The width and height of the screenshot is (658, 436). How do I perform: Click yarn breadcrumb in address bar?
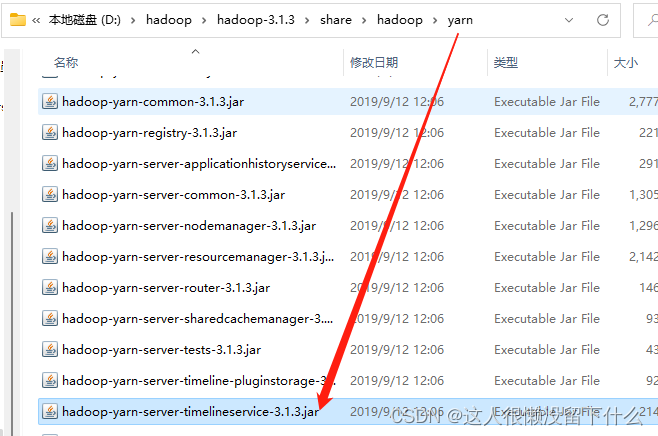pyautogui.click(x=460, y=20)
